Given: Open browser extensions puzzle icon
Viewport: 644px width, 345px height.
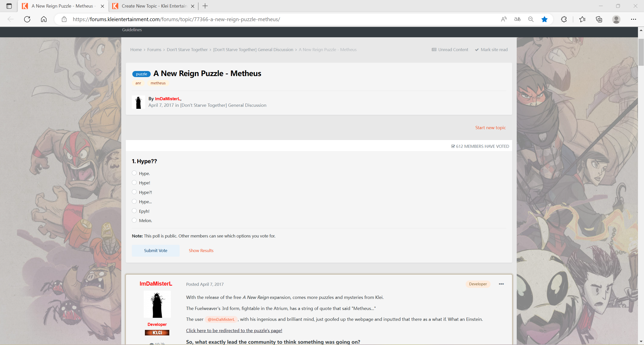Looking at the screenshot, I should 564,19.
